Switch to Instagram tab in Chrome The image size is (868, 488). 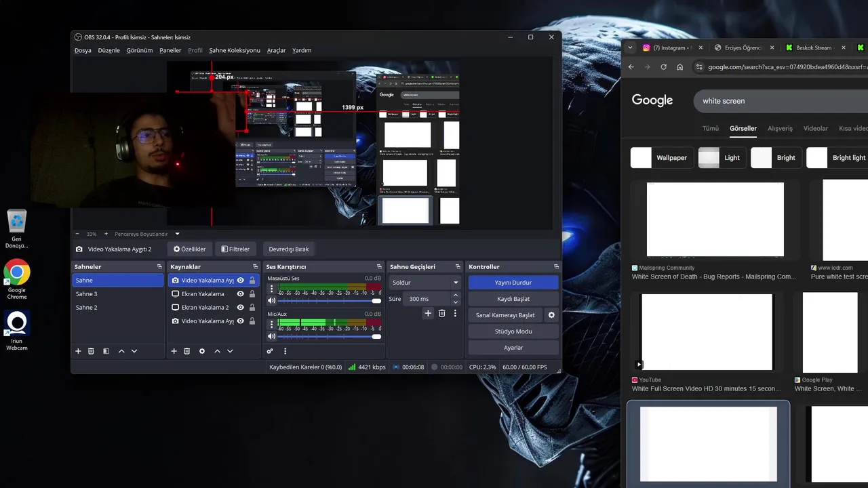tap(670, 47)
